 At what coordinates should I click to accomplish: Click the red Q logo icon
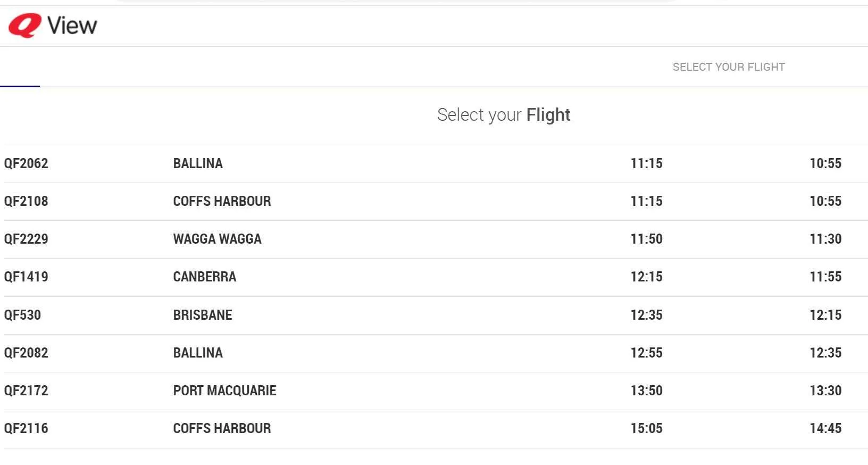24,25
